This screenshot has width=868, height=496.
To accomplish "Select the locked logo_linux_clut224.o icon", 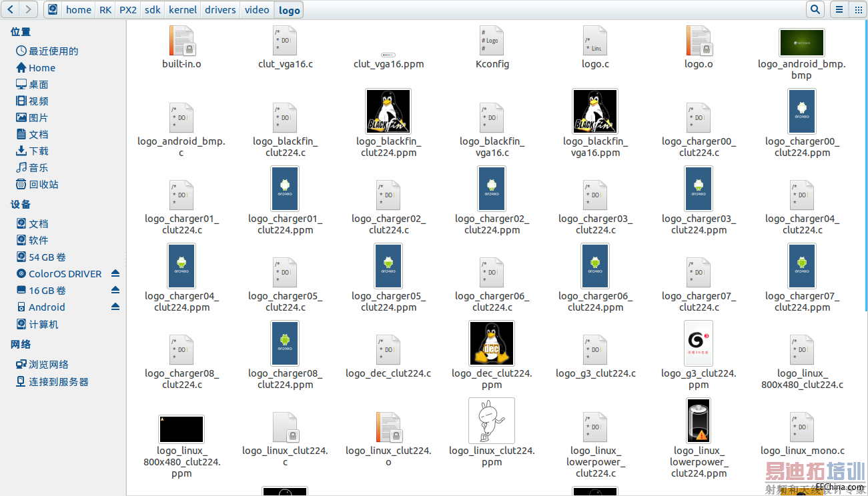I will 388,427.
